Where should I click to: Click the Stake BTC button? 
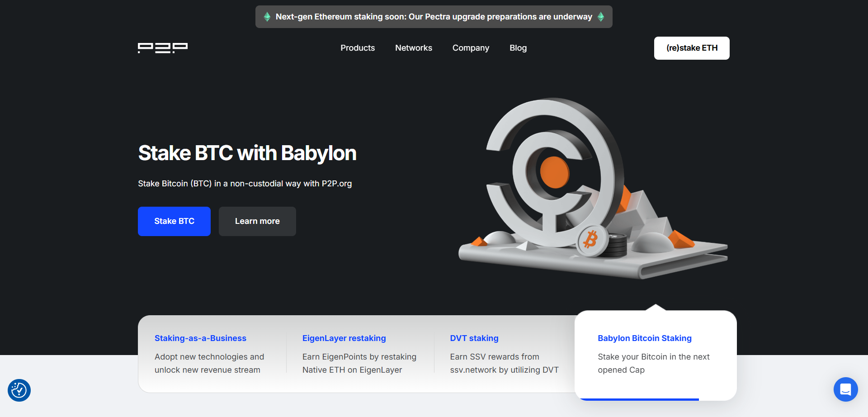coord(174,221)
